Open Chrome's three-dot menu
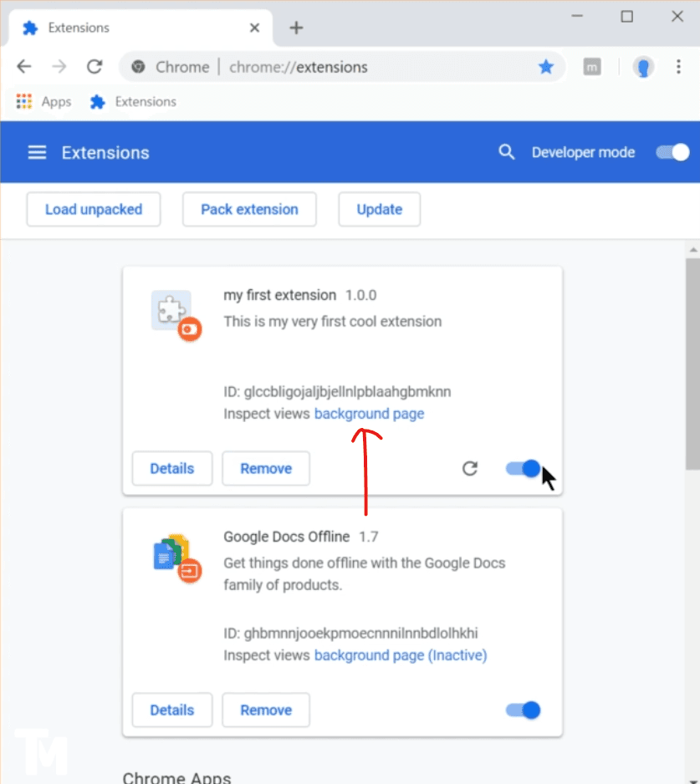The image size is (700, 784). pyautogui.click(x=678, y=67)
